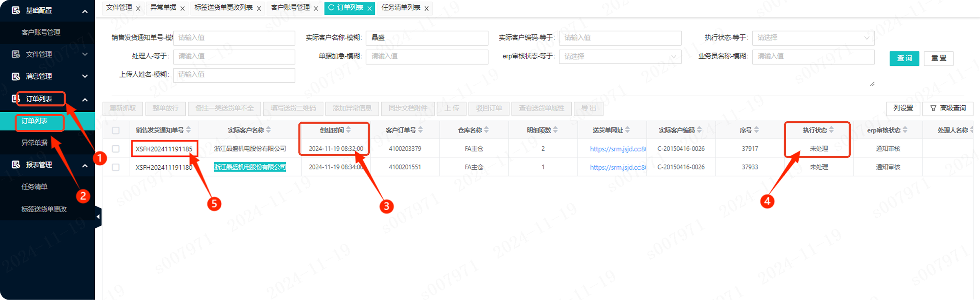Click the 报表管理 sidebar menu icon
The width and height of the screenshot is (980, 300).
16,164
